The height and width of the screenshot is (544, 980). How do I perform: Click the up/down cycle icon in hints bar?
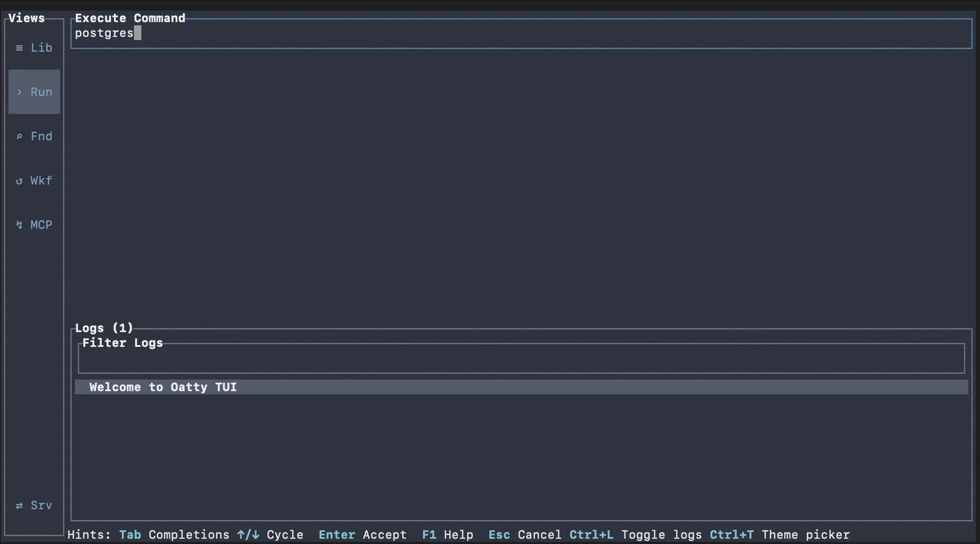click(x=248, y=535)
